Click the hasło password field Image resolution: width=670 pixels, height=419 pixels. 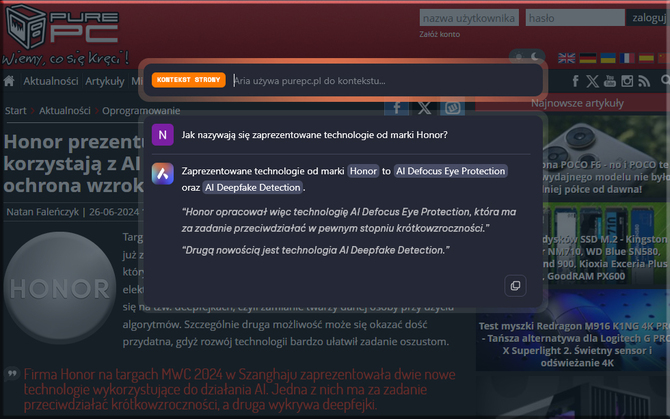(575, 18)
